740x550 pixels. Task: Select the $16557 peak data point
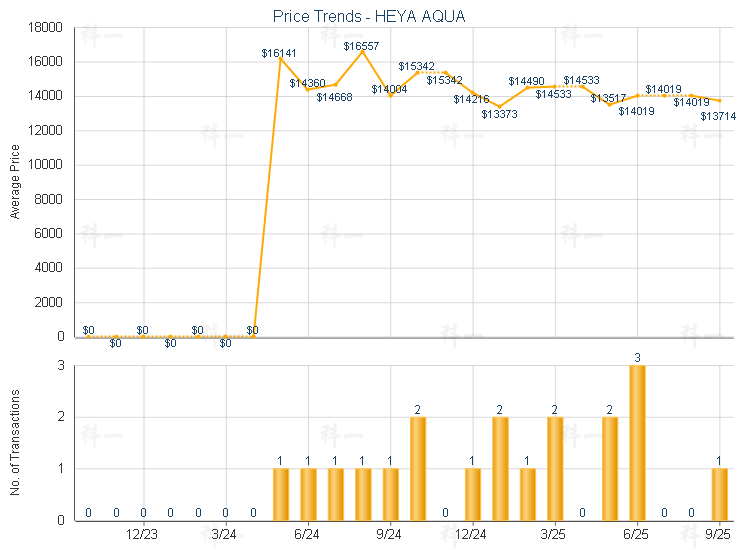click(x=363, y=52)
